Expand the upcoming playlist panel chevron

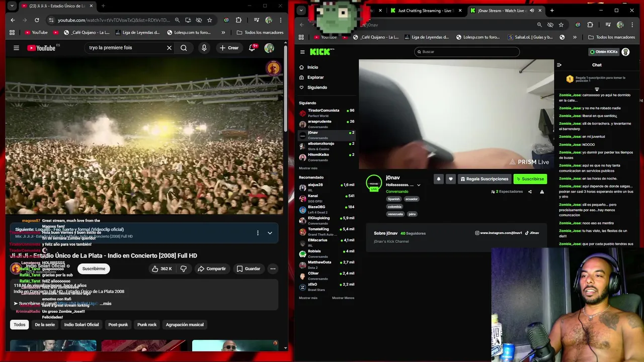tap(270, 233)
